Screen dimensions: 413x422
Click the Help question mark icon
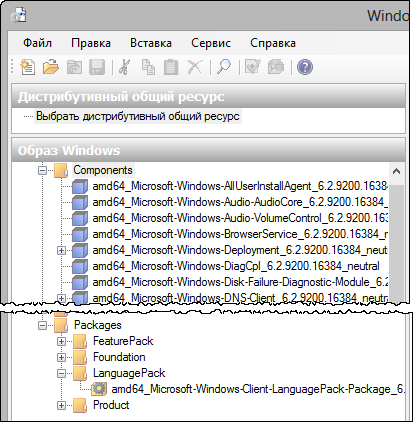[x=305, y=67]
